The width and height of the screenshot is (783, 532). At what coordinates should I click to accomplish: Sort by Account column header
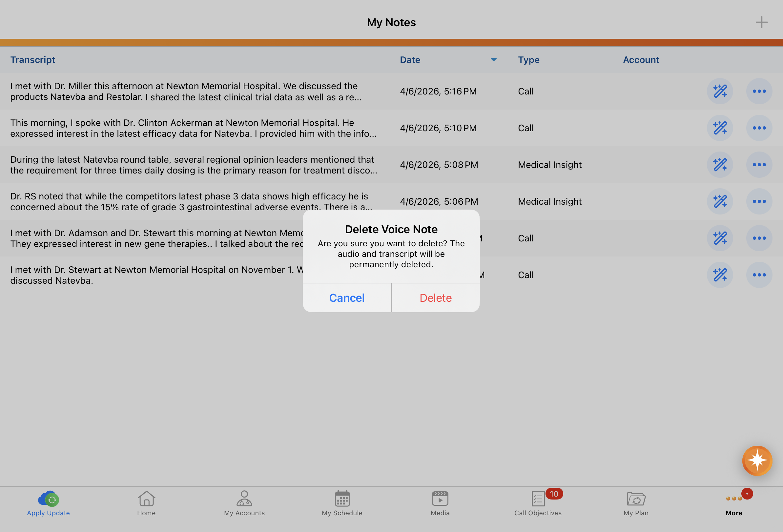[x=641, y=60]
